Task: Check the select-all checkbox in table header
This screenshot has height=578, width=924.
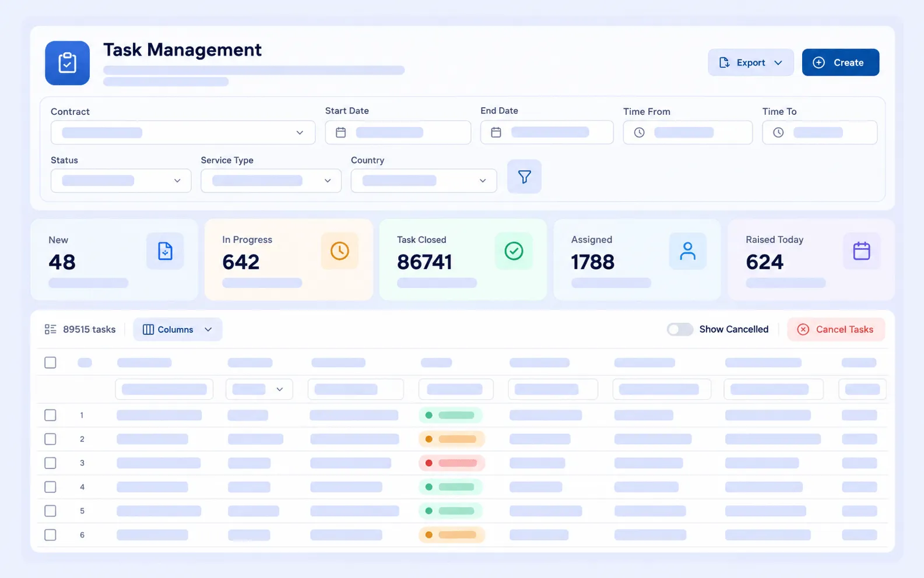Action: tap(51, 362)
